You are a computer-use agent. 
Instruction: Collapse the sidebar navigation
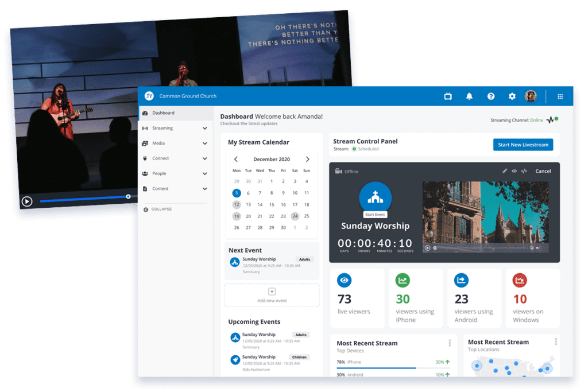coord(160,209)
